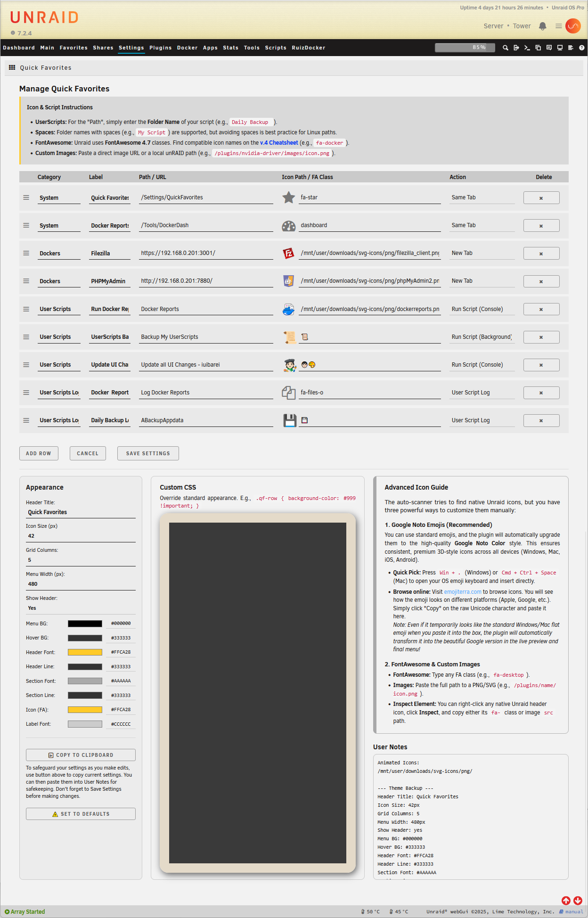Open Action dropdown for Filezilla row
Viewport: 588px width, 918px height.
[x=482, y=253]
